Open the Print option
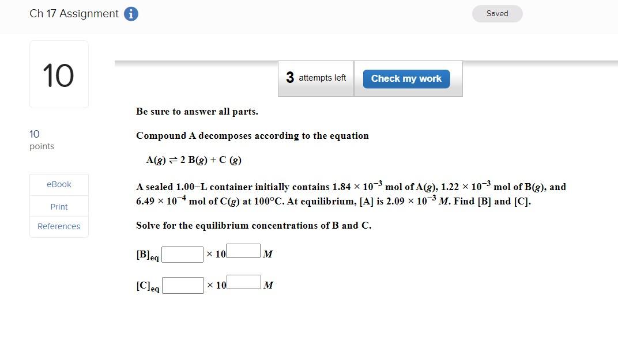Screen dimensions: 618x364 58,206
